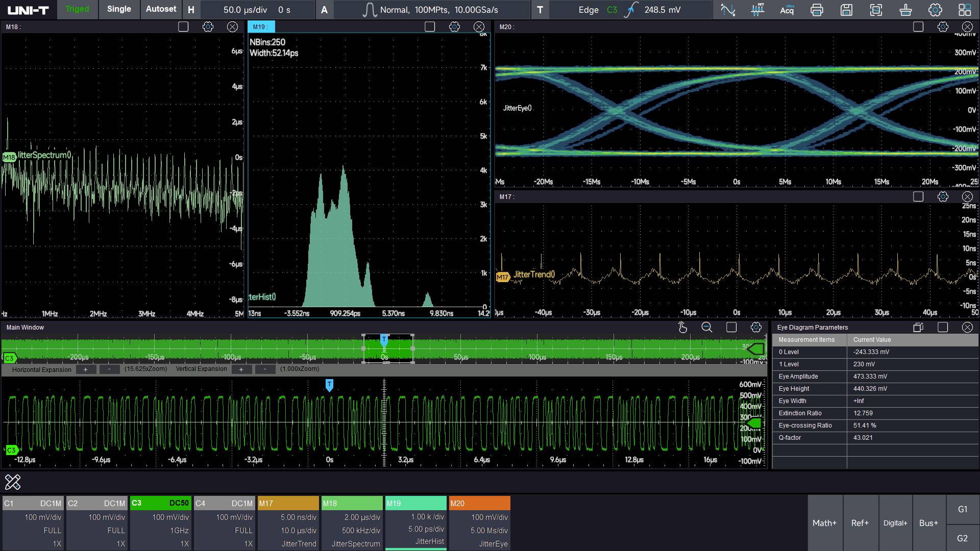980x551 pixels.
Task: Open the trigger Edge type selector
Action: [589, 10]
